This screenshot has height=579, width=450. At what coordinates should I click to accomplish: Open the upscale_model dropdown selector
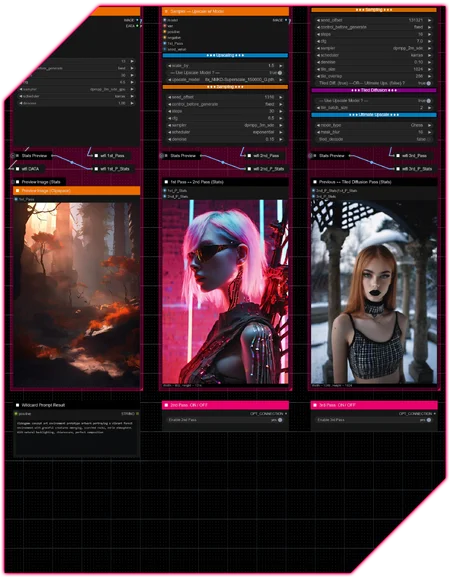point(225,79)
